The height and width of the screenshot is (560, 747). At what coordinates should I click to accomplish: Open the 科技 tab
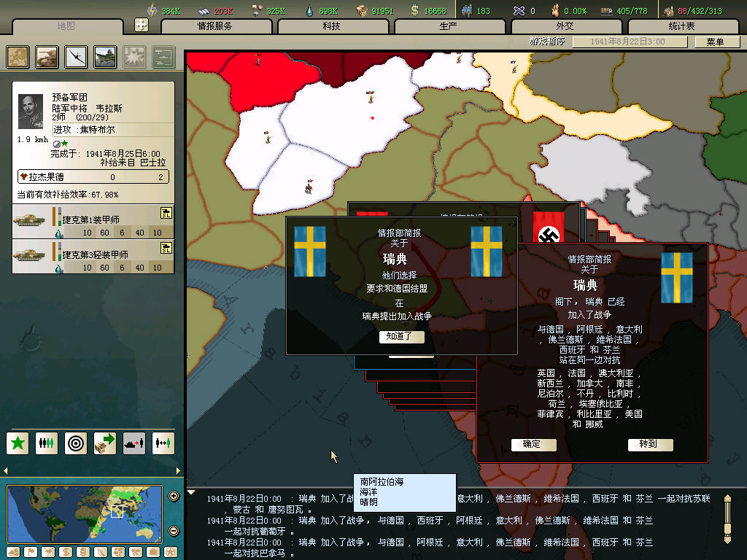pyautogui.click(x=333, y=26)
